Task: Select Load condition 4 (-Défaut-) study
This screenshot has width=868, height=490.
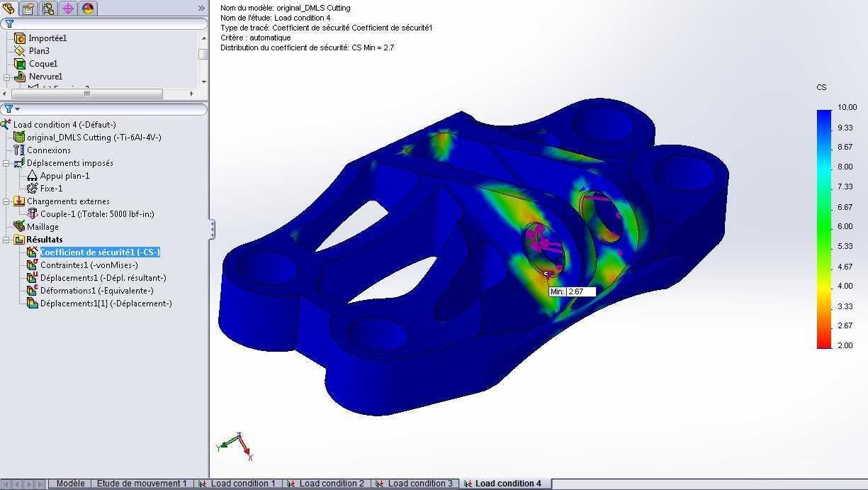Action: point(64,125)
